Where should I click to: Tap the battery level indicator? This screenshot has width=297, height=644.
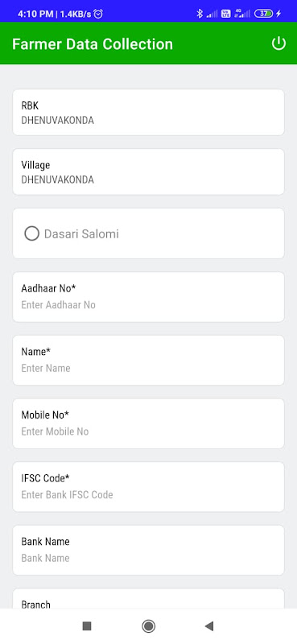tap(263, 14)
